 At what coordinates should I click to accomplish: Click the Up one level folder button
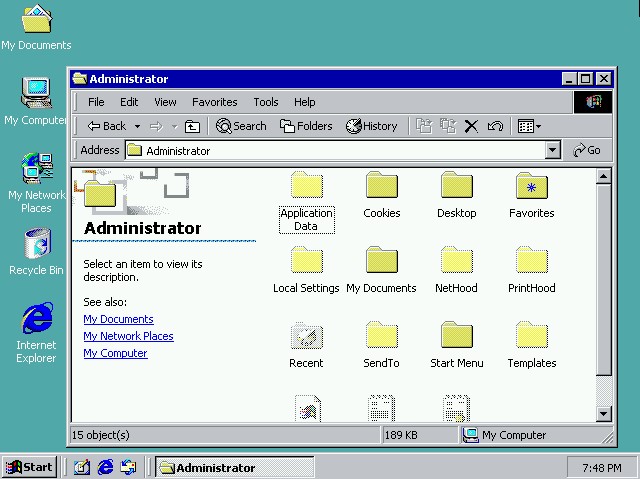pyautogui.click(x=192, y=126)
